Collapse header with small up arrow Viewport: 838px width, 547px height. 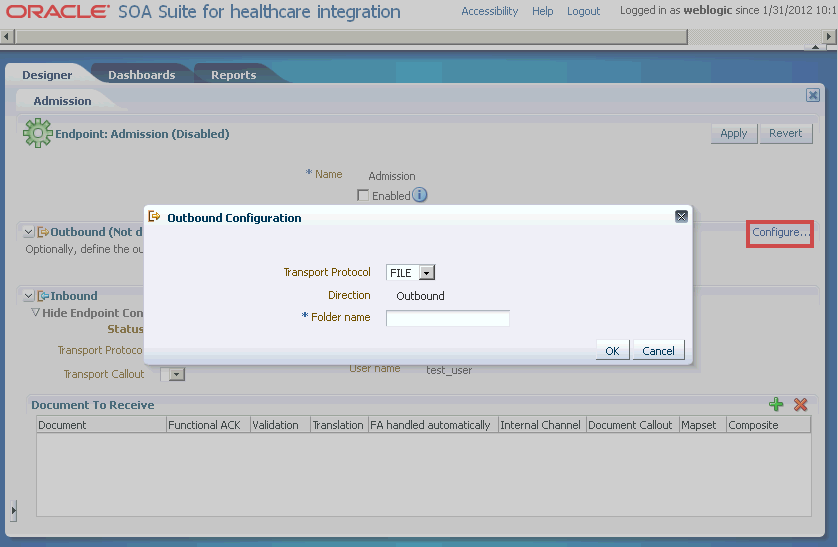click(815, 47)
